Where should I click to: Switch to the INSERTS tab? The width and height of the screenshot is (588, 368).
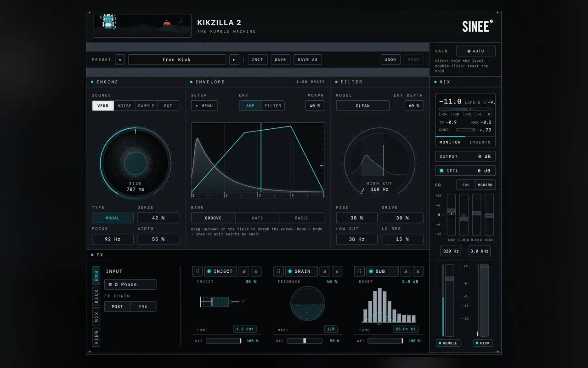point(480,142)
